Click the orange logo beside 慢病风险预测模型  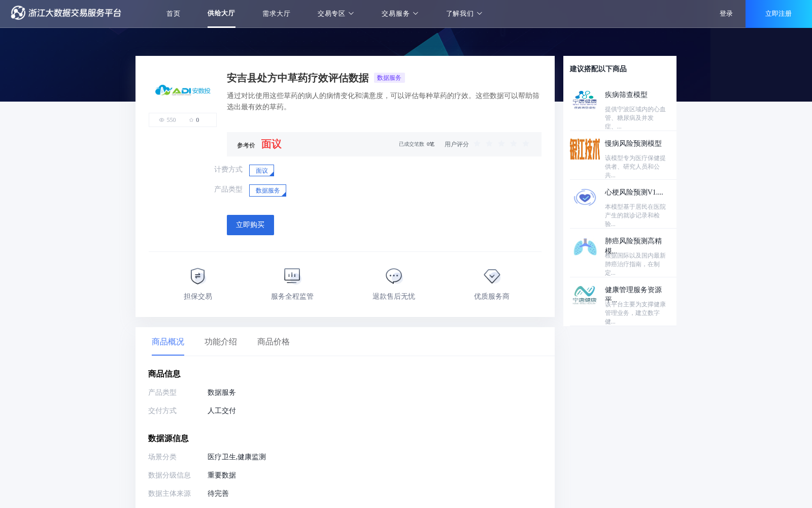pos(585,149)
